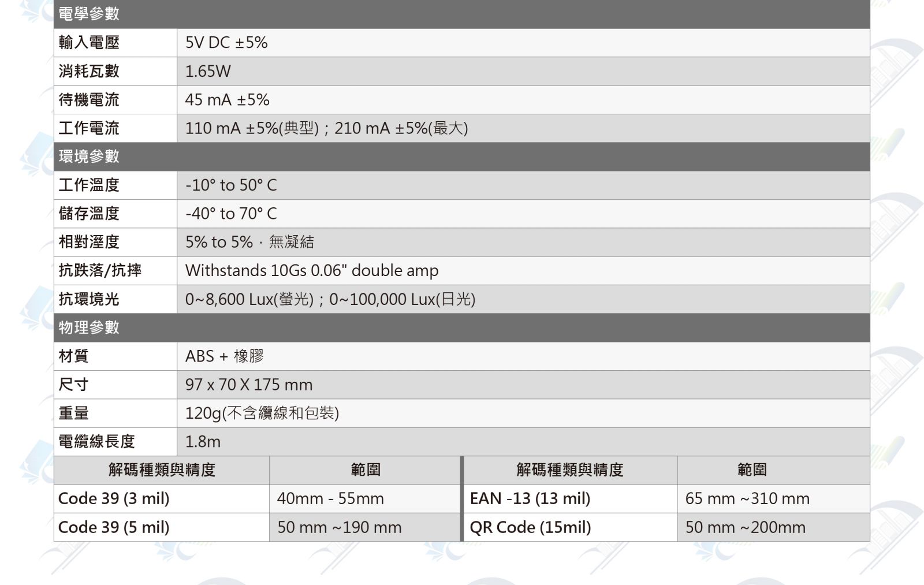Click the 相對溼度 value text

point(249,242)
